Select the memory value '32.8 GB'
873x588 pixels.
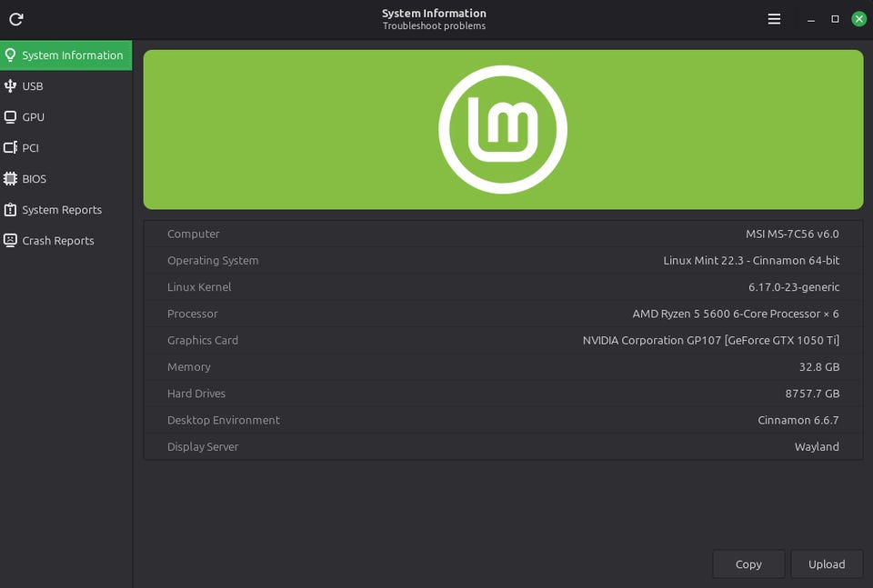pos(819,366)
